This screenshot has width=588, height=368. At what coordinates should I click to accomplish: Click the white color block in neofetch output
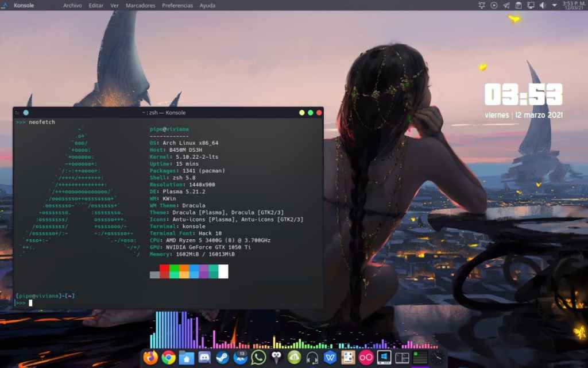click(x=223, y=271)
